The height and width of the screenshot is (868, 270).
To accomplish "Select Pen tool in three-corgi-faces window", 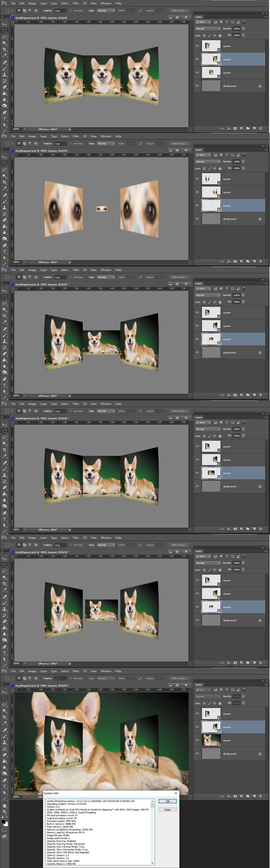I will coord(4,112).
